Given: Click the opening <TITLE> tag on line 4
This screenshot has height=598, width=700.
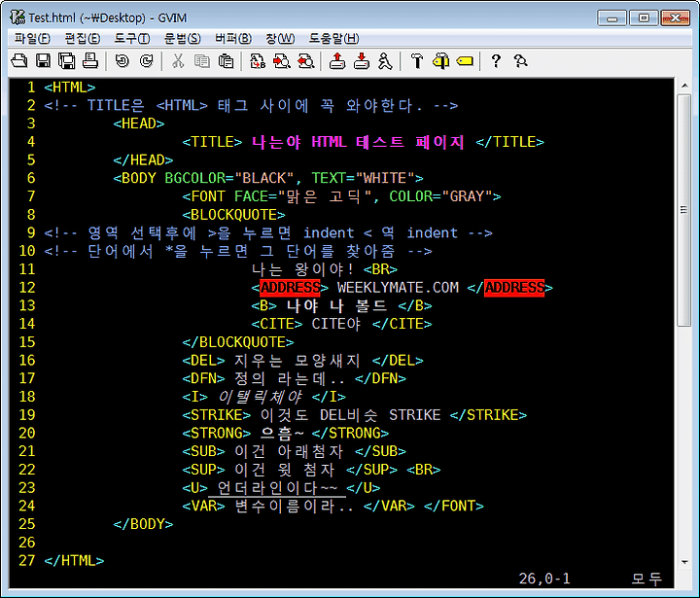Looking at the screenshot, I should coord(213,142).
